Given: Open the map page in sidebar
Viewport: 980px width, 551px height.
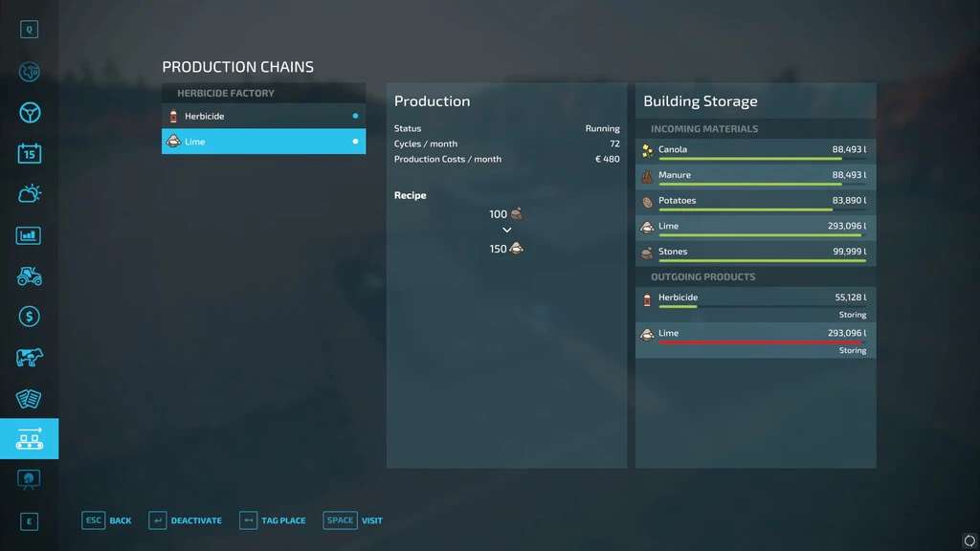Looking at the screenshot, I should pos(29,72).
